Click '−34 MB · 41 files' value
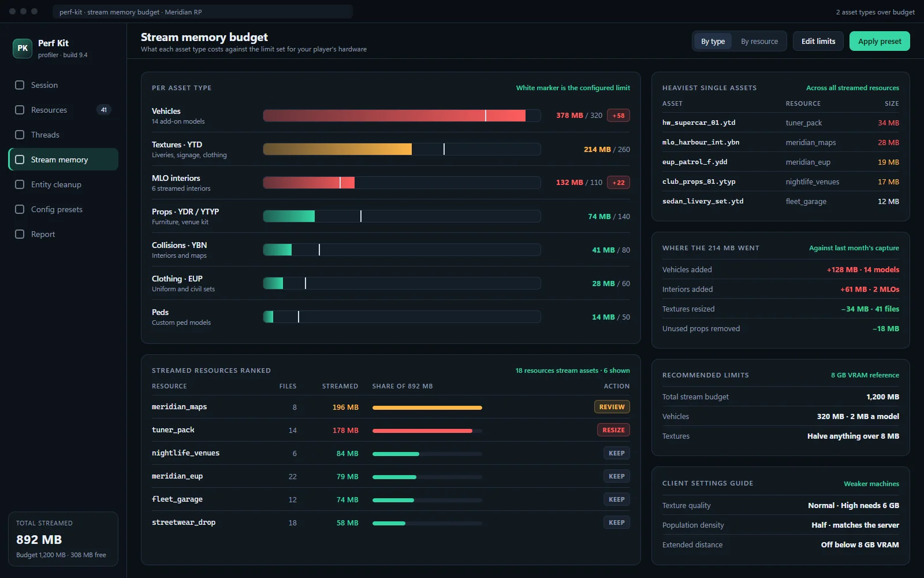The height and width of the screenshot is (578, 924). [870, 309]
